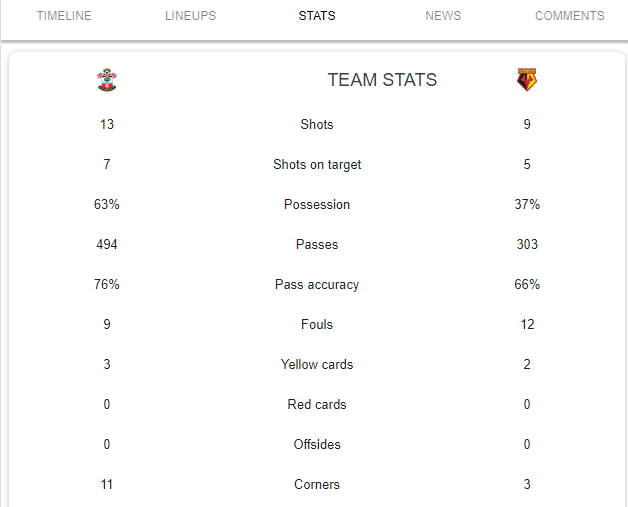Click the Southampton club crest icon
Viewport: 628px width, 507px height.
[x=107, y=80]
